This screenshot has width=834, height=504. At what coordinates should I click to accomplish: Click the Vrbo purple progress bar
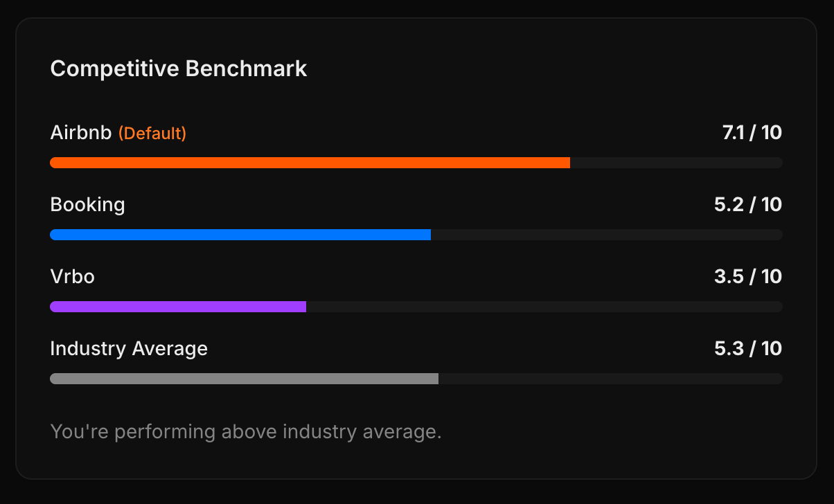pos(177,306)
